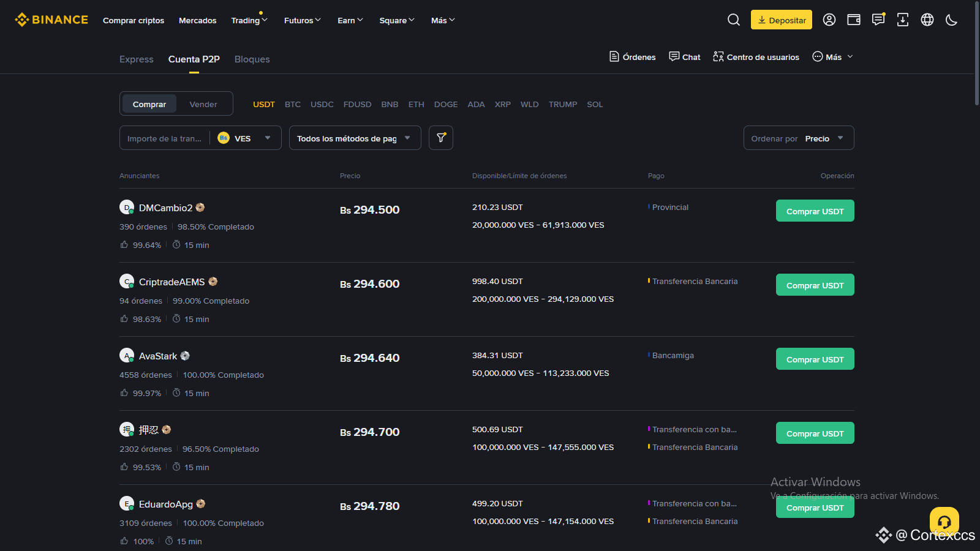Switch to Express tab
Viewport: 980px width, 551px height.
click(x=137, y=59)
